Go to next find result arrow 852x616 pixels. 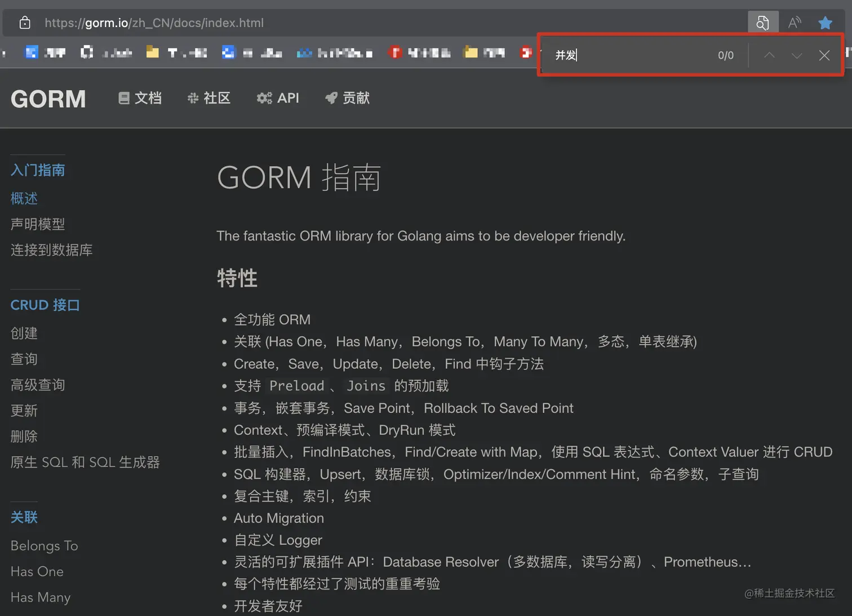797,55
